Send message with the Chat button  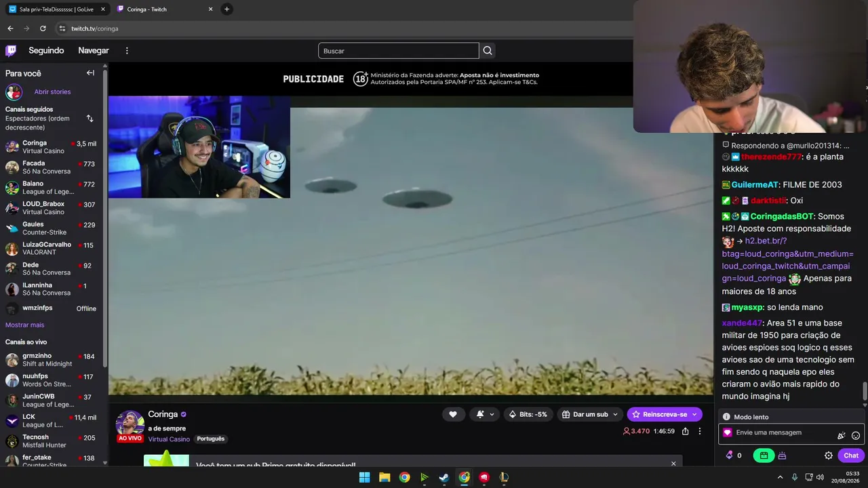pos(851,455)
